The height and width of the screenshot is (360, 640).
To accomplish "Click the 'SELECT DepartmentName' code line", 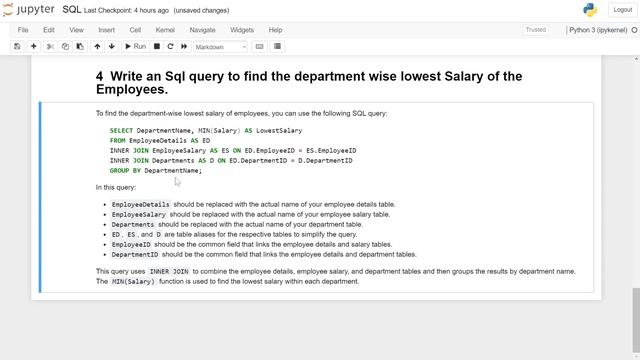I will click(206, 131).
